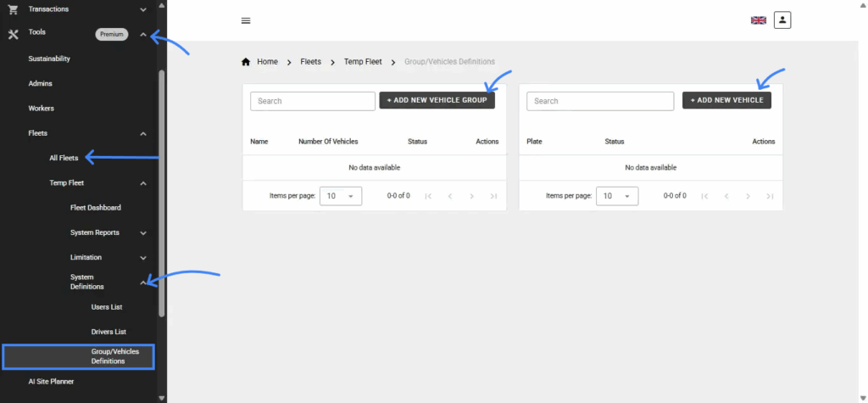The width and height of the screenshot is (868, 403).
Task: Open the hamburger menu icon
Action: [x=246, y=20]
